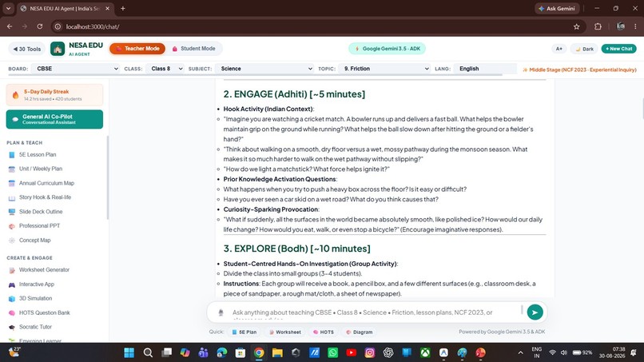Click the send message arrow button
This screenshot has width=644, height=362.
[535, 312]
